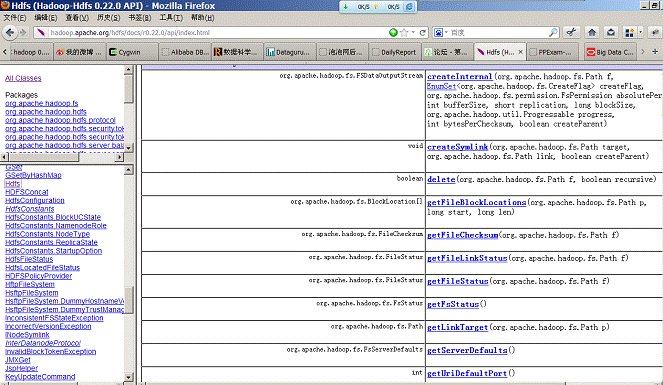Screen dimensions: 663x385
Task: Switch to the 我的微博 tab
Action: (79, 52)
